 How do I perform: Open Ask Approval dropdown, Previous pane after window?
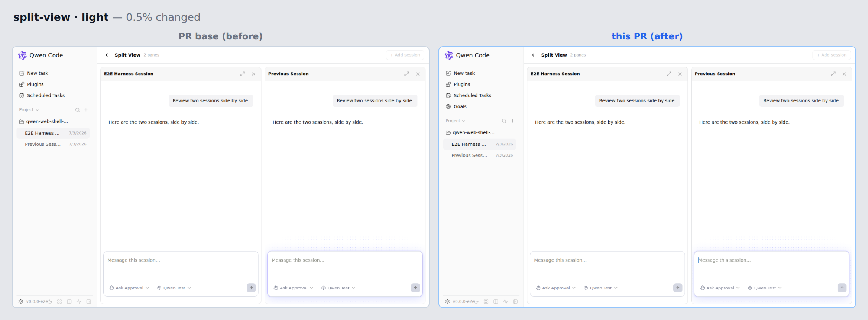720,288
